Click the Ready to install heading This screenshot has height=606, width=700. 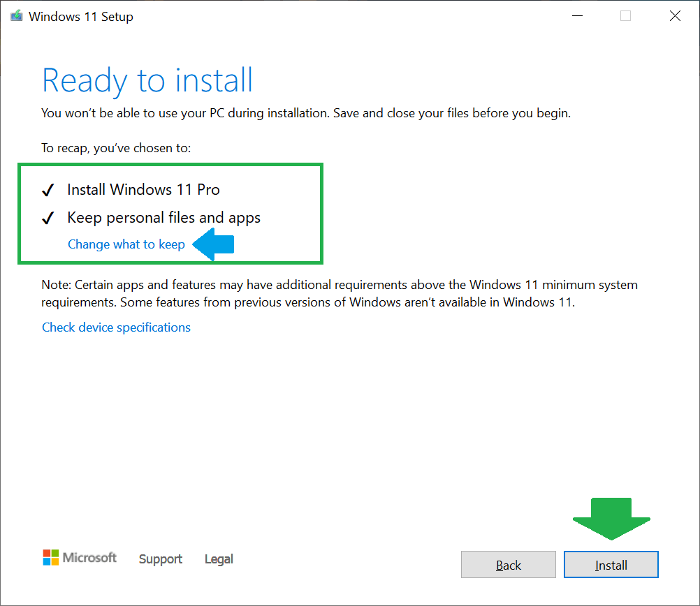[147, 81]
